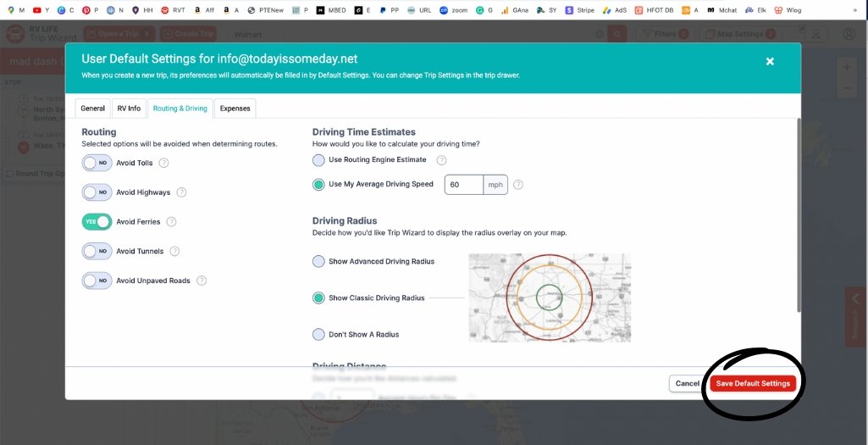Select Use My Average Driving Speed
Image resolution: width=868 pixels, height=445 pixels.
click(x=318, y=185)
